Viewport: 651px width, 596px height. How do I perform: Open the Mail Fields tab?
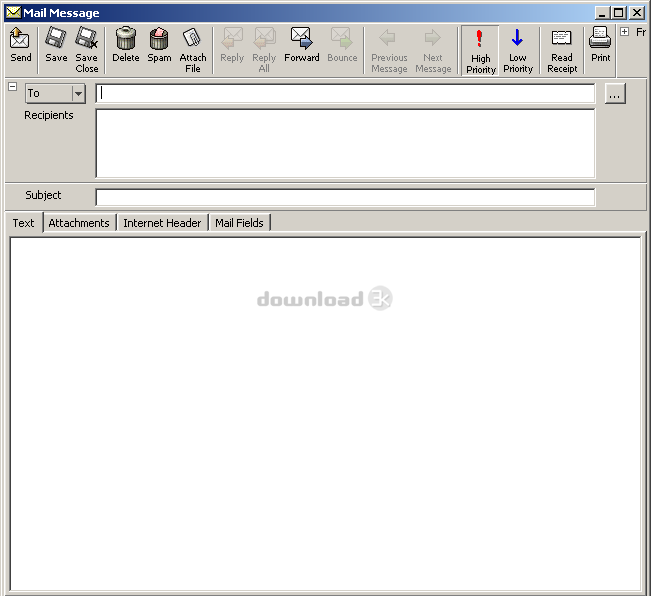point(239,223)
